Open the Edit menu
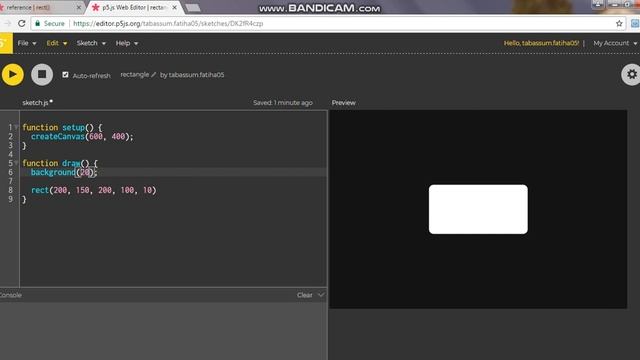 [56, 43]
